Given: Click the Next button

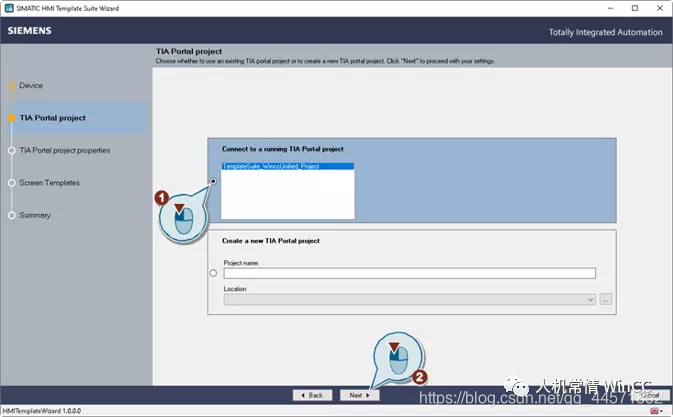Looking at the screenshot, I should 359,395.
